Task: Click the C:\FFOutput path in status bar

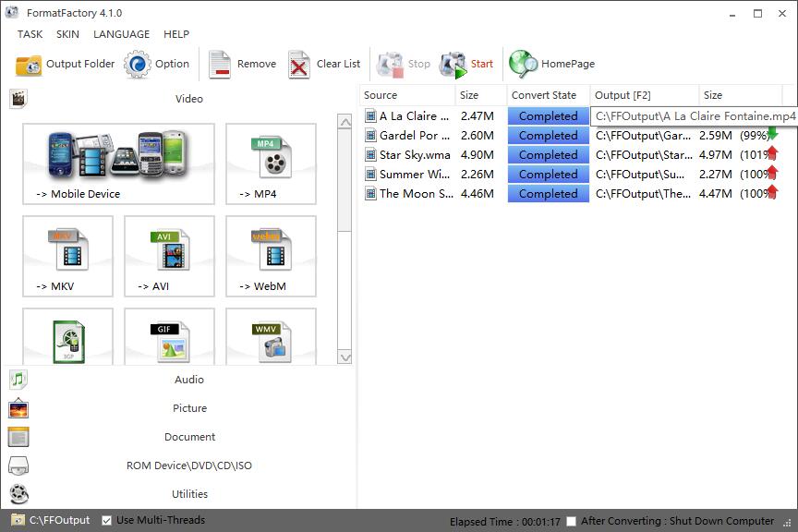Action: coord(59,520)
